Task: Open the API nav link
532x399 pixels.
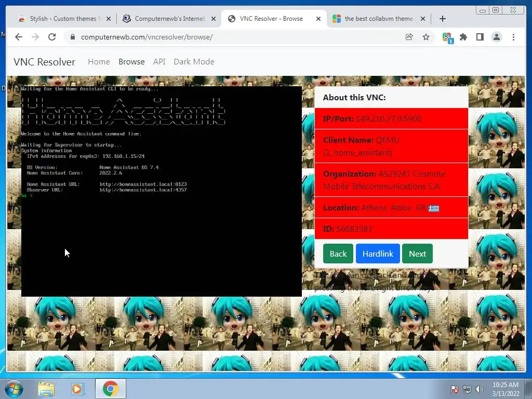Action: pos(159,62)
